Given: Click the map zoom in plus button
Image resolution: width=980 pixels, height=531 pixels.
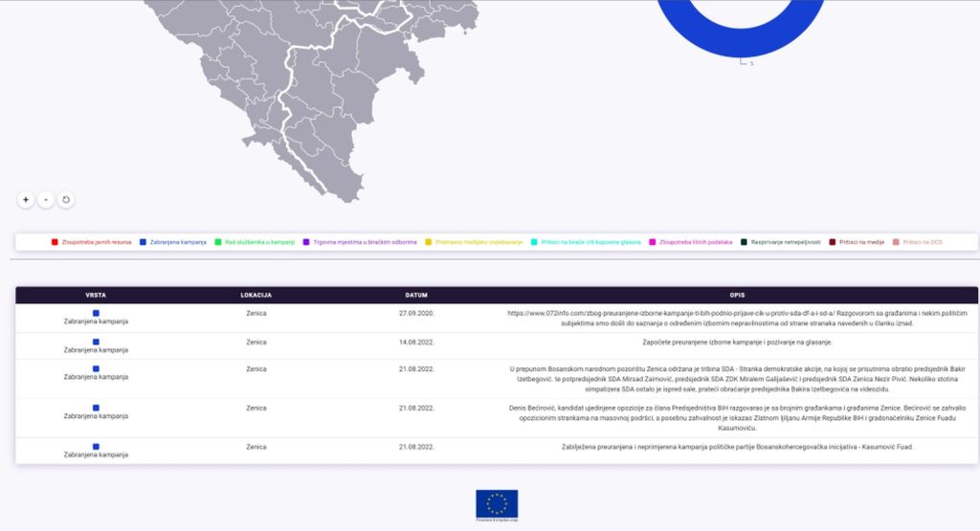Looking at the screenshot, I should tap(26, 200).
